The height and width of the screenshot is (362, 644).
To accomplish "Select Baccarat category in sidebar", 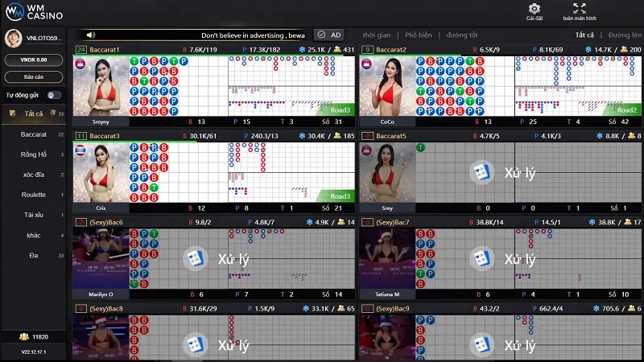I will click(34, 134).
